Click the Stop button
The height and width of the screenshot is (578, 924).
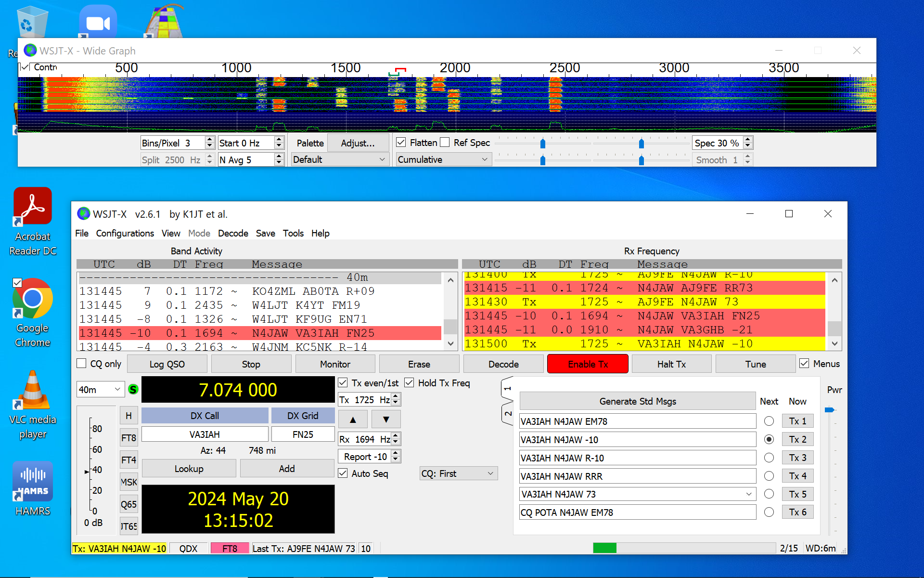point(251,364)
